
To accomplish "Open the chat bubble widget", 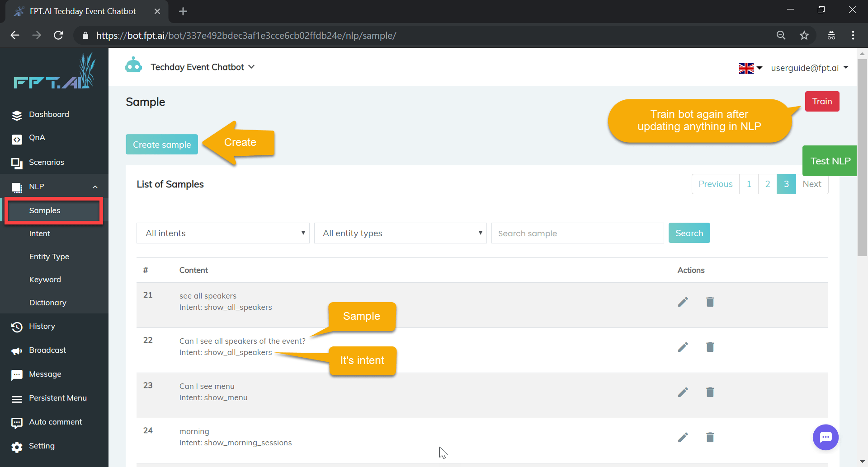I will [x=826, y=437].
